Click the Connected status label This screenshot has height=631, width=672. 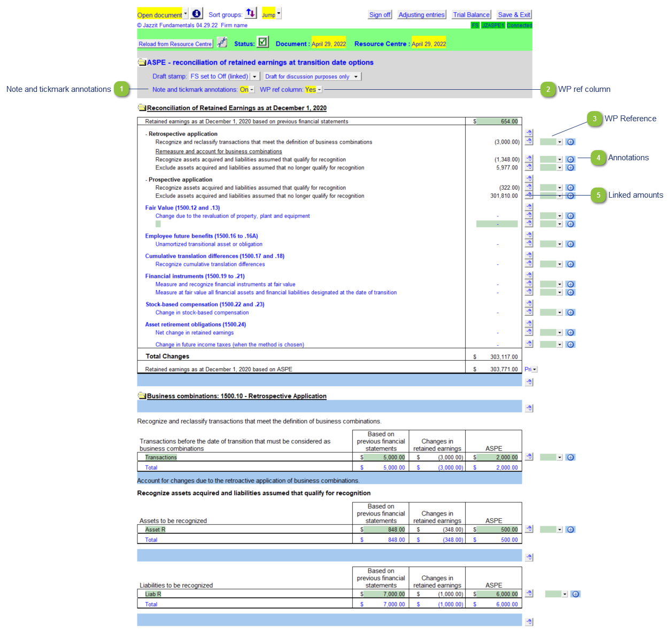coord(520,25)
